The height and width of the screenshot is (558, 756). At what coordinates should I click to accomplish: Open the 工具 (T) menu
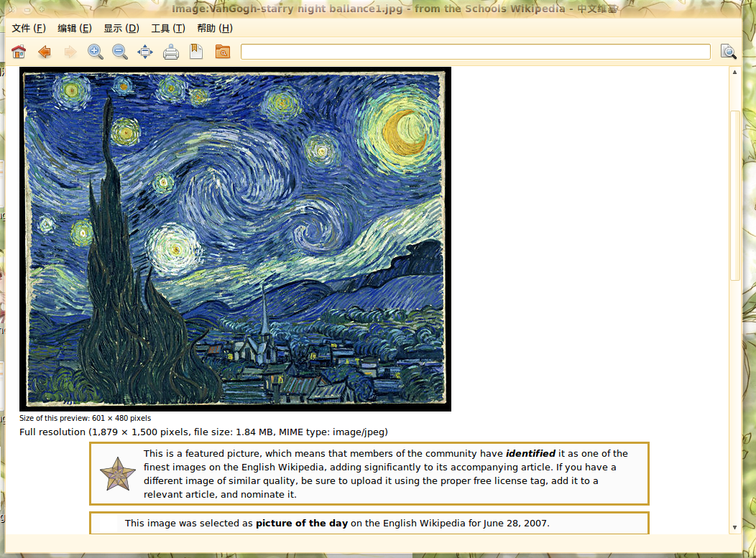168,29
